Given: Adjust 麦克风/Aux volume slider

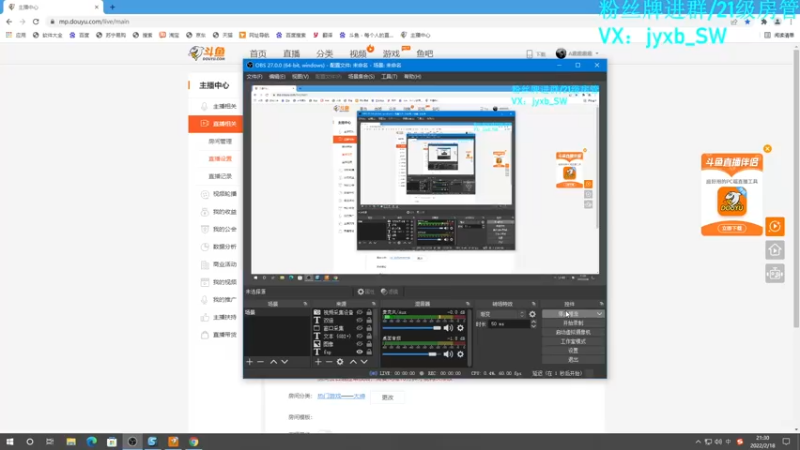Looking at the screenshot, I should [x=412, y=328].
